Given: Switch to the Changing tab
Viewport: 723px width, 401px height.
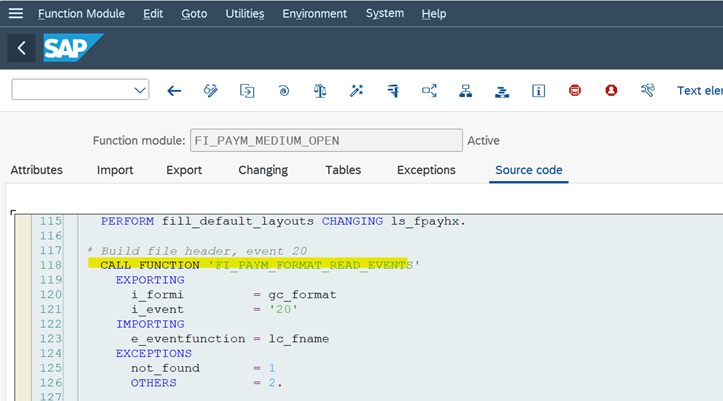Looking at the screenshot, I should click(x=263, y=170).
